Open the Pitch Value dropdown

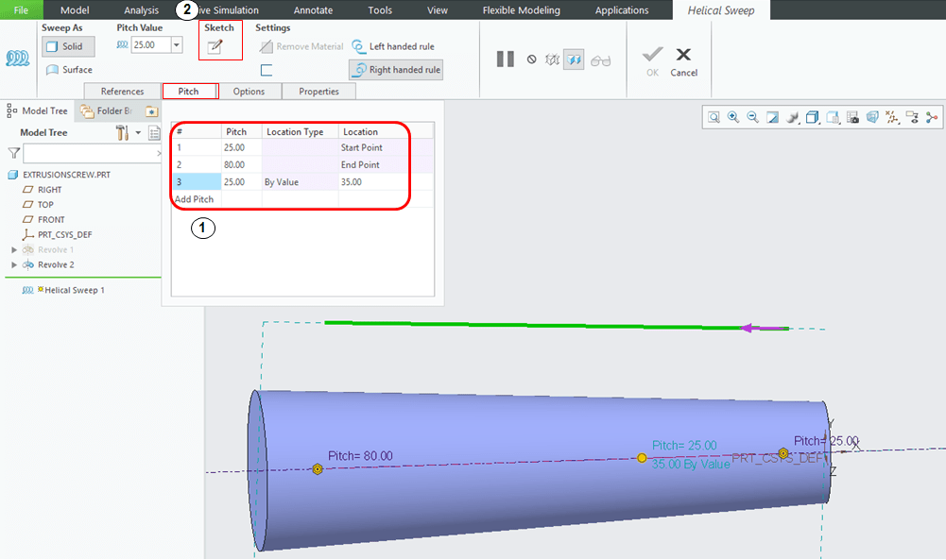coord(175,43)
